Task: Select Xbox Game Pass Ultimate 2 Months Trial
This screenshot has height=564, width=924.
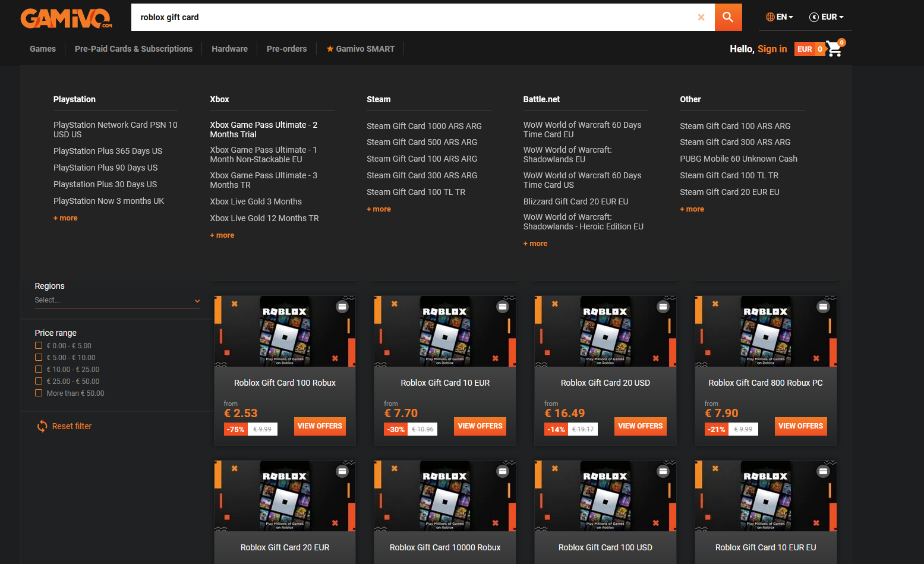Action: [264, 130]
